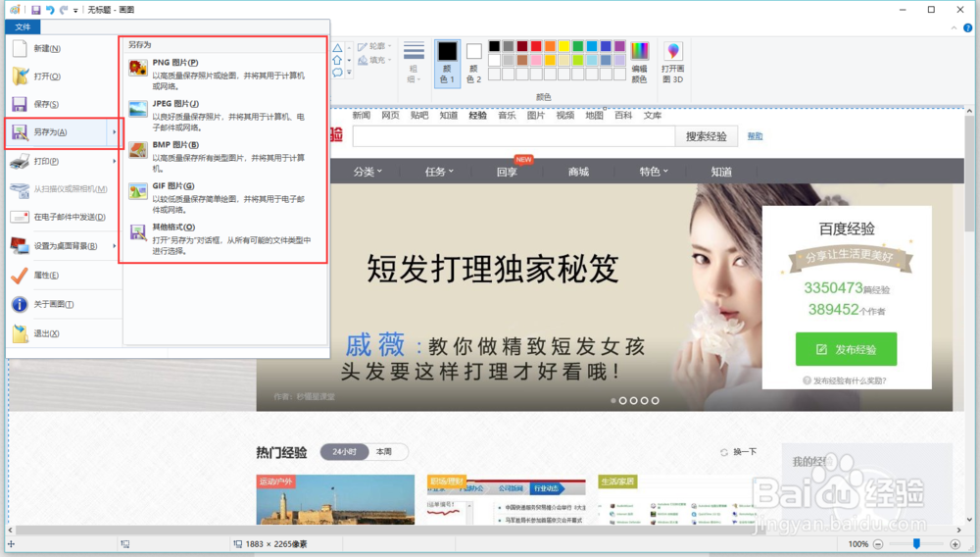The image size is (980, 557).
Task: Click the 分类 navigation item
Action: click(x=367, y=172)
